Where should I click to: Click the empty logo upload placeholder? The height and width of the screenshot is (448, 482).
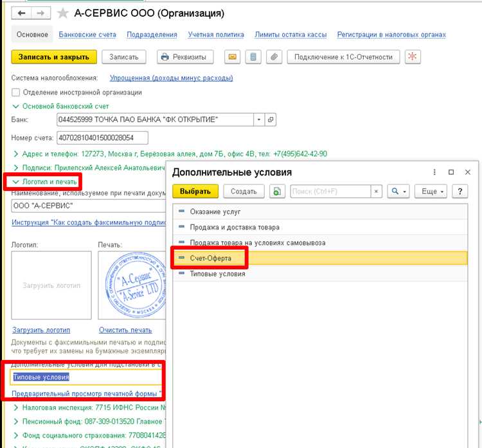click(51, 285)
